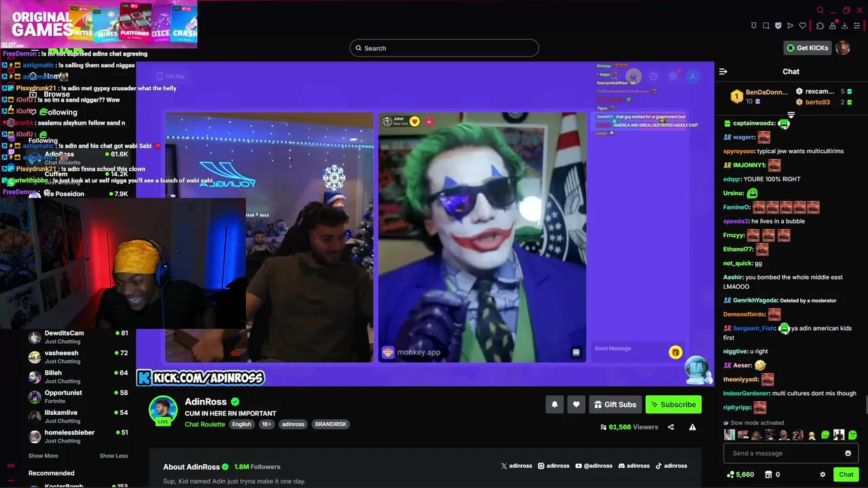Click Show Less in sidebar
The height and width of the screenshot is (488, 868).
[x=113, y=456]
